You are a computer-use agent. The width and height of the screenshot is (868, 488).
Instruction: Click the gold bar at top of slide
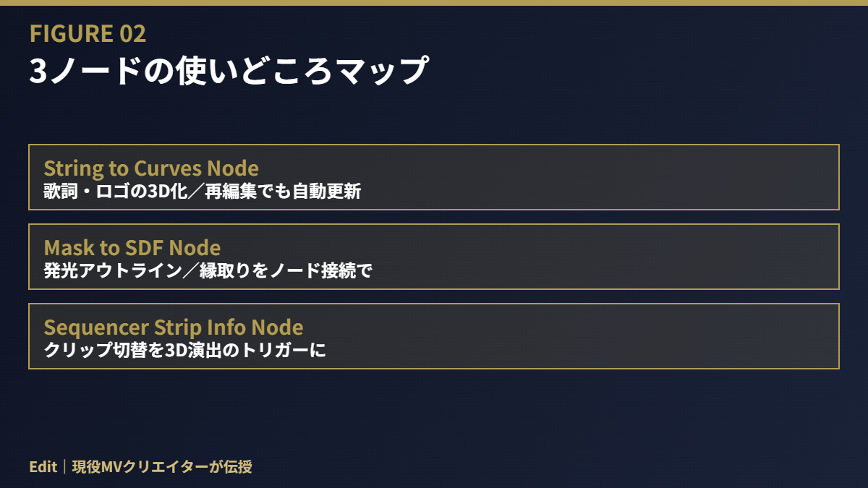[434, 3]
